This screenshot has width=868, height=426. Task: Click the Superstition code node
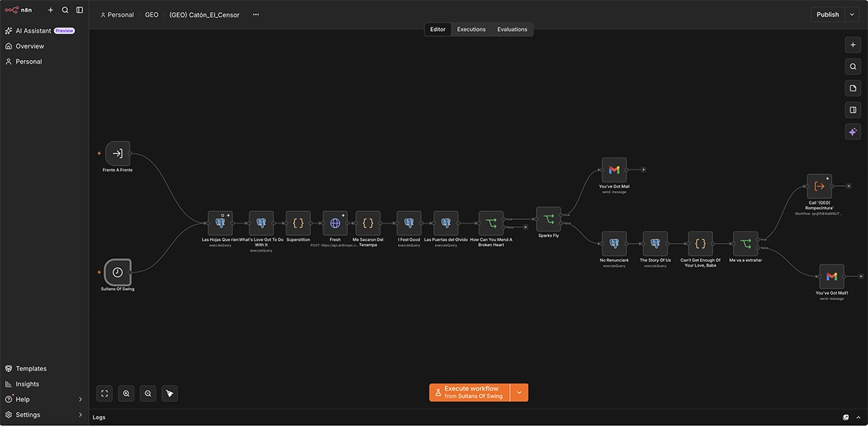[x=298, y=223]
